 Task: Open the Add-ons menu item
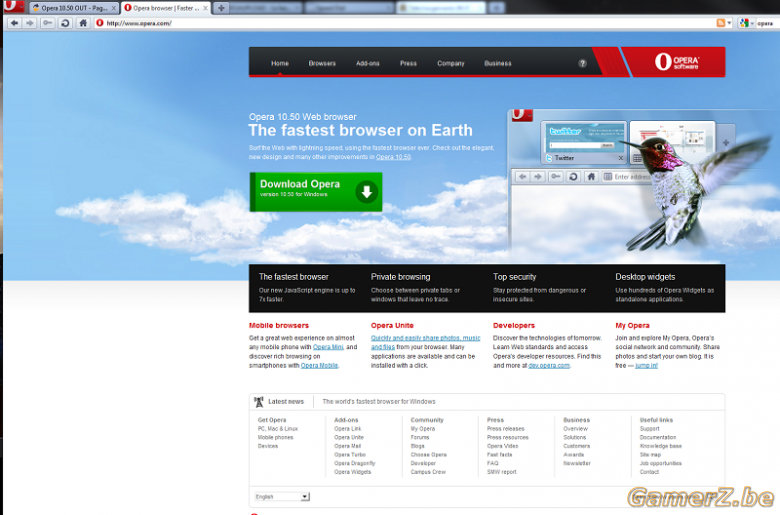coord(368,63)
